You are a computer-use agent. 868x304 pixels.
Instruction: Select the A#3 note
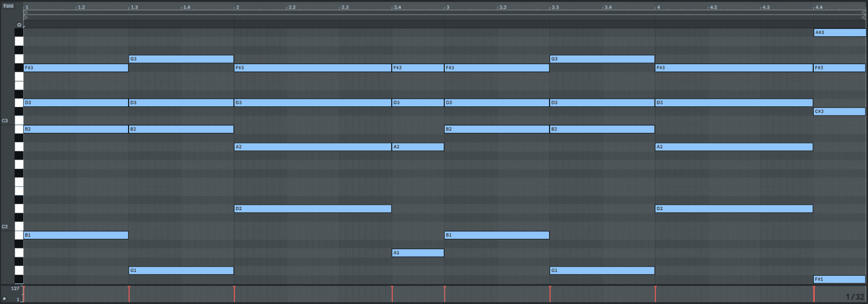839,33
